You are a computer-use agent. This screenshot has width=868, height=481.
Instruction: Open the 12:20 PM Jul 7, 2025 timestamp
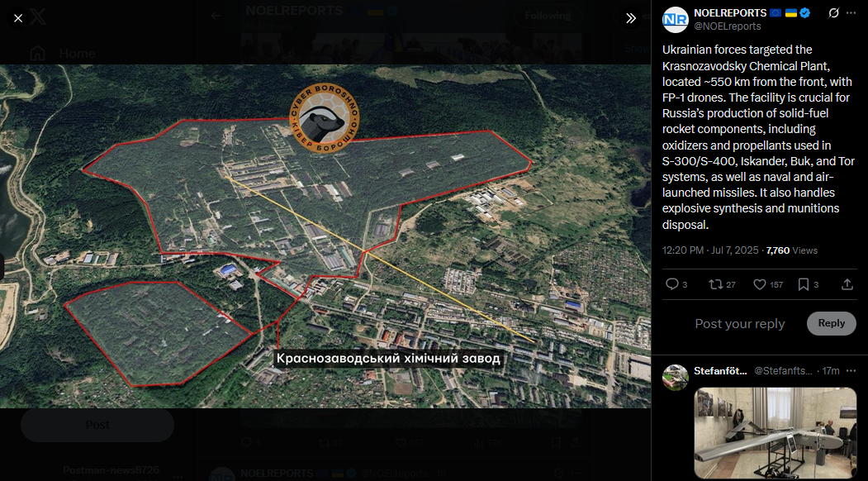point(710,250)
